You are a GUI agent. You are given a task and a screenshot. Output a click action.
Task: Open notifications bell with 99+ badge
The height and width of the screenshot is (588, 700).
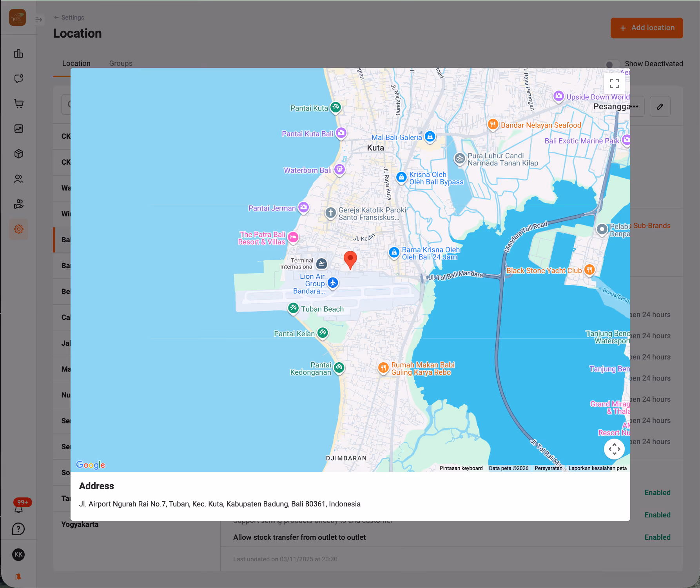[x=18, y=508]
